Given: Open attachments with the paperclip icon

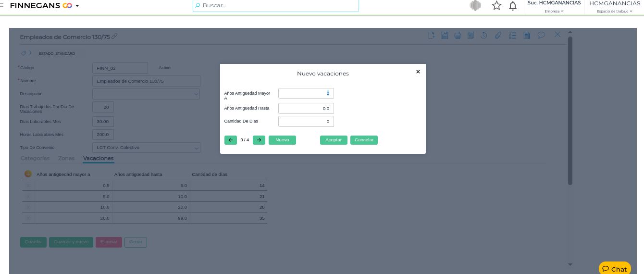Looking at the screenshot, I should [498, 35].
